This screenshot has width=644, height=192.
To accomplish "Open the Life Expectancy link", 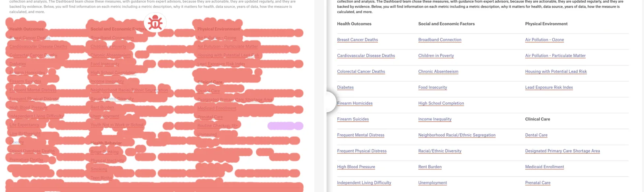I will 25,125.
